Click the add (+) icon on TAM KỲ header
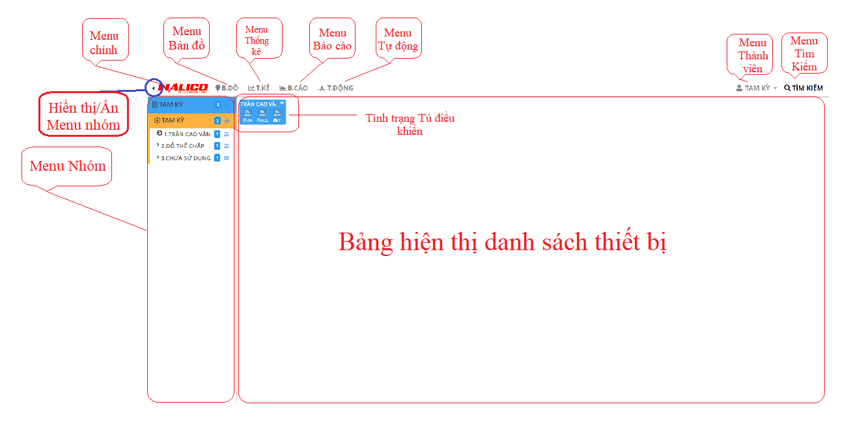 227,104
